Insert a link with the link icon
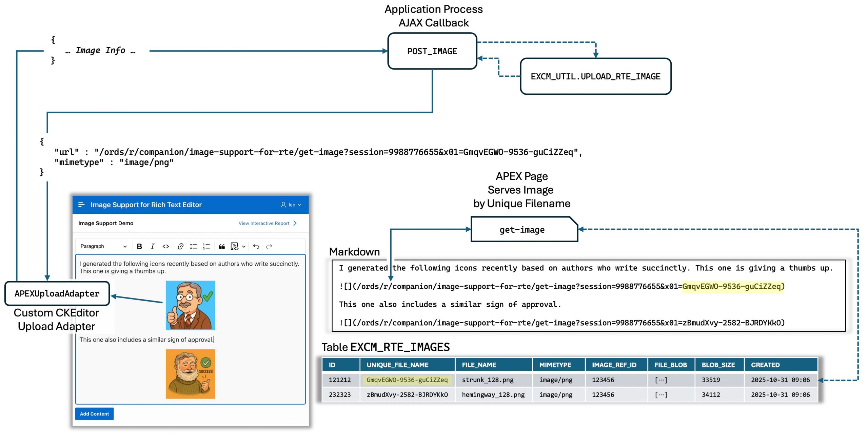The width and height of the screenshot is (868, 442). pyautogui.click(x=180, y=246)
